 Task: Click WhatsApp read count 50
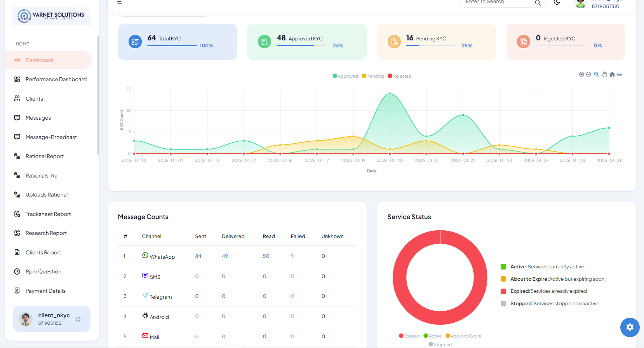coord(266,256)
